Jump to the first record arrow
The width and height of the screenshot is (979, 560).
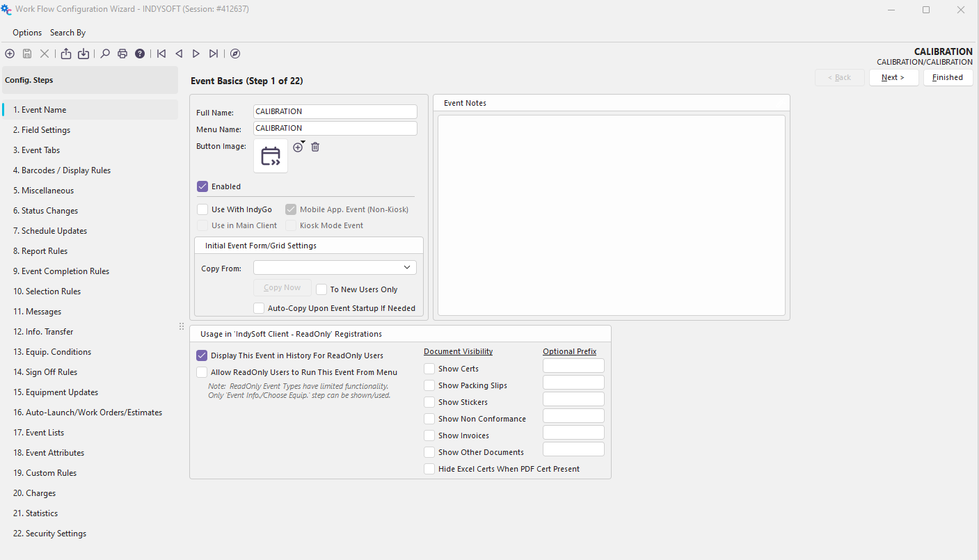(x=161, y=54)
